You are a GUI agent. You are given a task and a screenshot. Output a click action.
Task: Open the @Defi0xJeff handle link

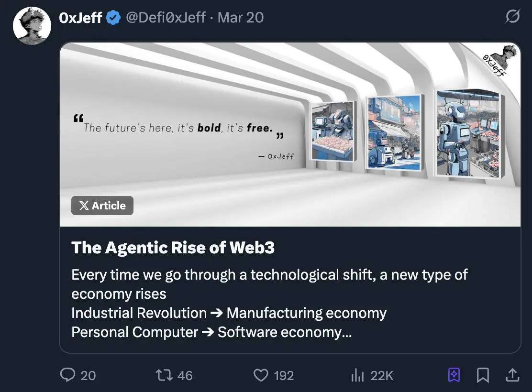pos(166,18)
